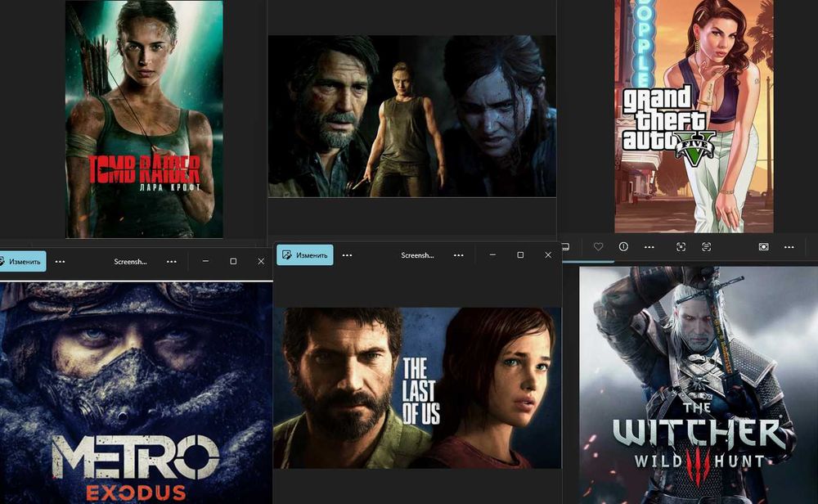Click The Witcher Wild Hunt poster image
Screen dimensions: 818x504
pyautogui.click(x=699, y=385)
